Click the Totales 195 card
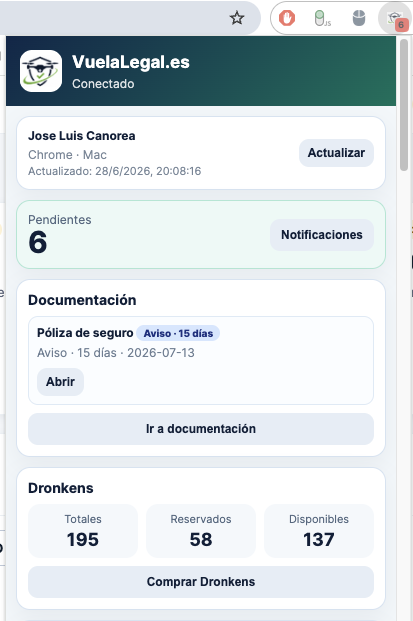 pyautogui.click(x=83, y=531)
